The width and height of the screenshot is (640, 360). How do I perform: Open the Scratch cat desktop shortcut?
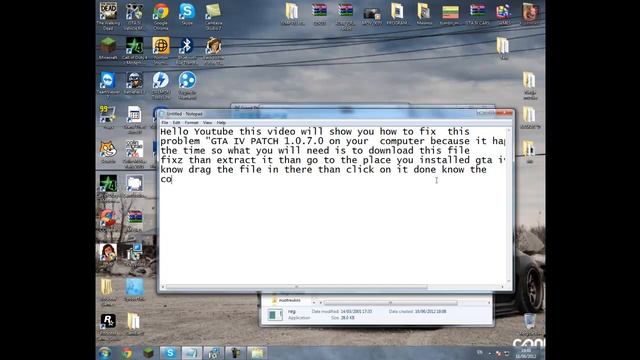108,151
